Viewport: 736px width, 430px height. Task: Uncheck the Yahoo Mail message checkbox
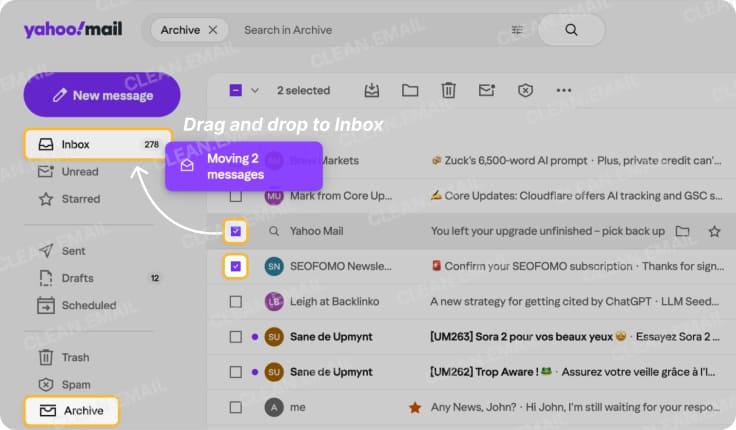pos(236,231)
